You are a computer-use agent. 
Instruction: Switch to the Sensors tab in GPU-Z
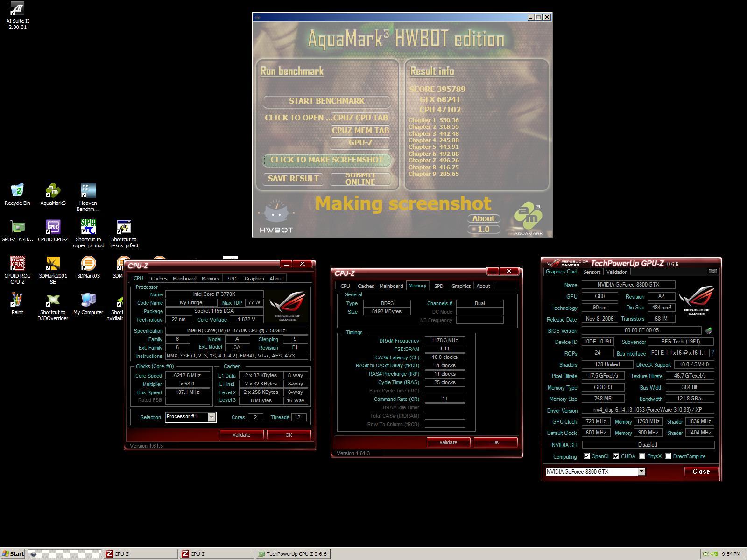point(592,272)
